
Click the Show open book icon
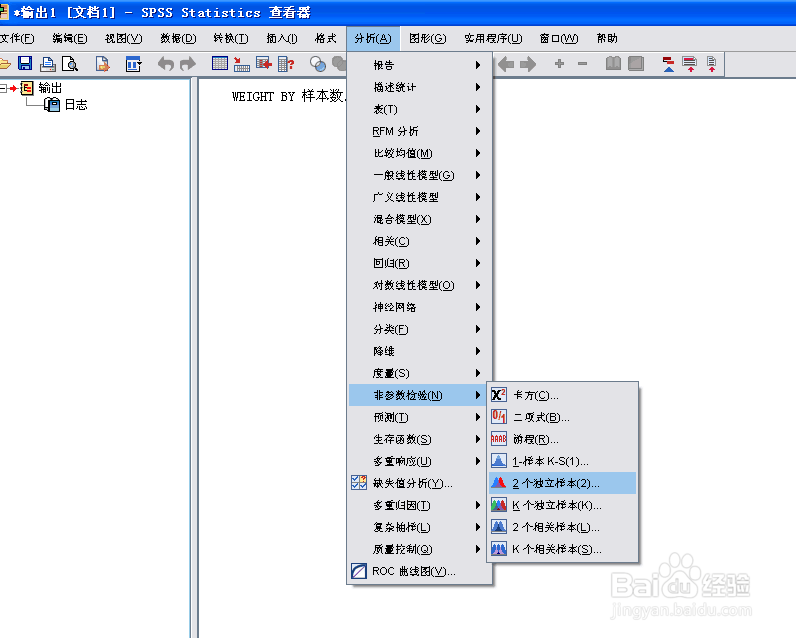click(613, 63)
